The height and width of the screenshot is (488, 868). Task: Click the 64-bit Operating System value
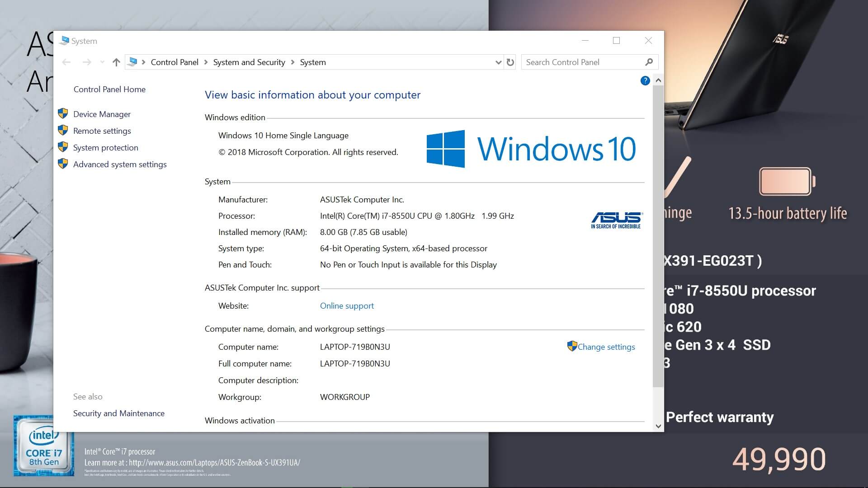[x=404, y=249]
